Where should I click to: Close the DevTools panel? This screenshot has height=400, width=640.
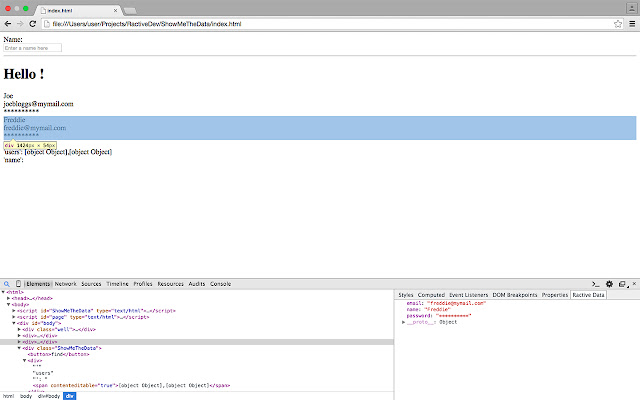click(634, 283)
